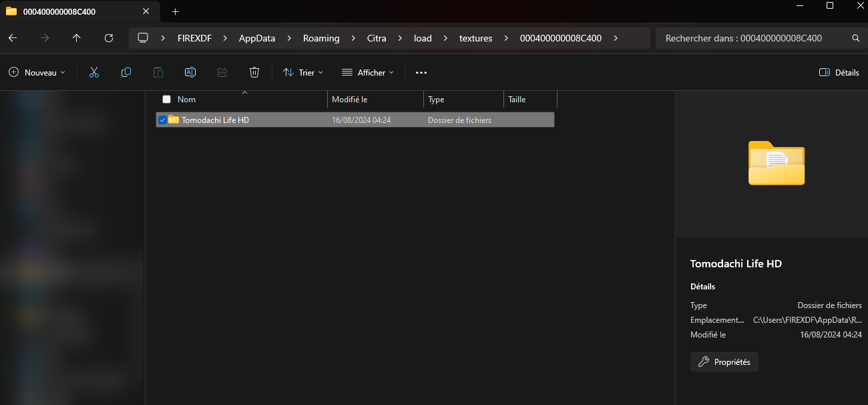
Task: Open the Nouveau dropdown
Action: pyautogui.click(x=37, y=72)
